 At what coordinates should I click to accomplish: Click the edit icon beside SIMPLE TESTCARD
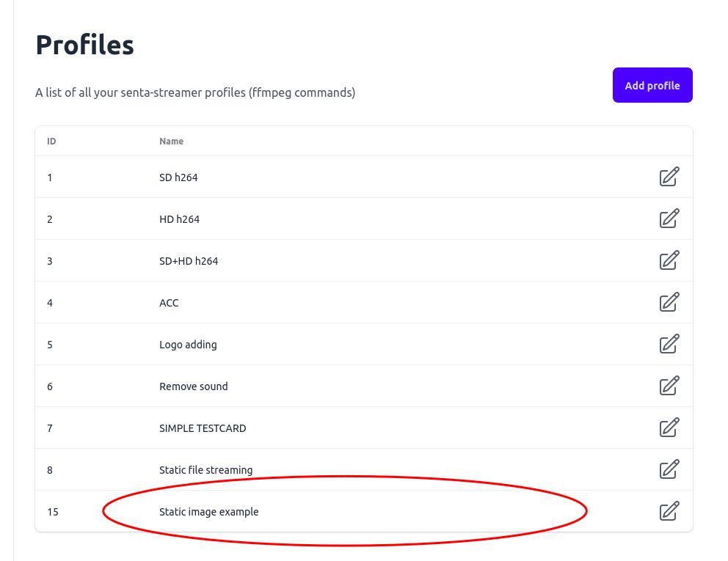point(669,428)
